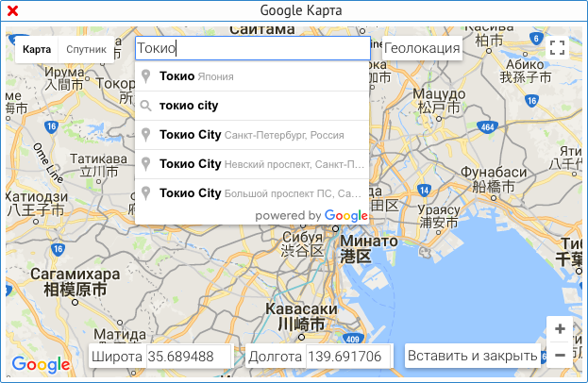Click Матида city label on map
The height and width of the screenshot is (383, 588).
[x=120, y=334]
